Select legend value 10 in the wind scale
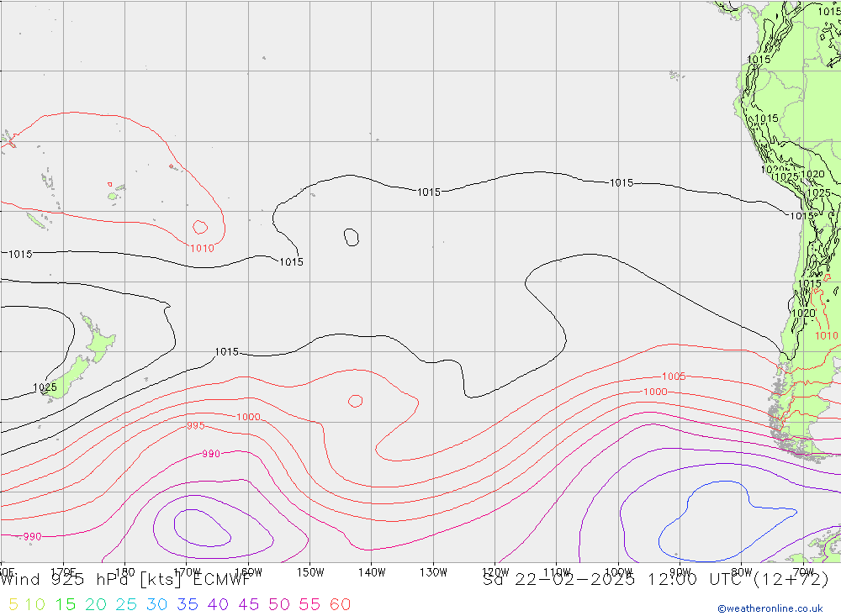Image resolution: width=841 pixels, height=616 pixels. point(34,605)
